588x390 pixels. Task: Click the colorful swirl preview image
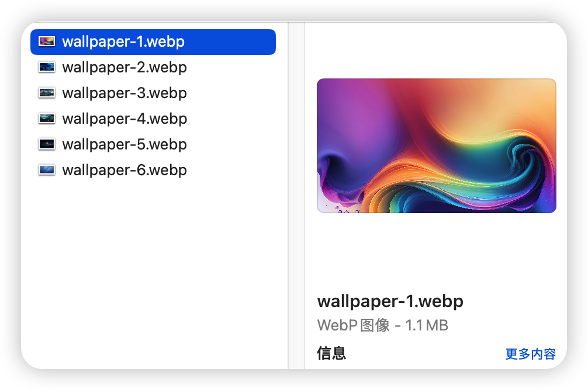tap(436, 146)
